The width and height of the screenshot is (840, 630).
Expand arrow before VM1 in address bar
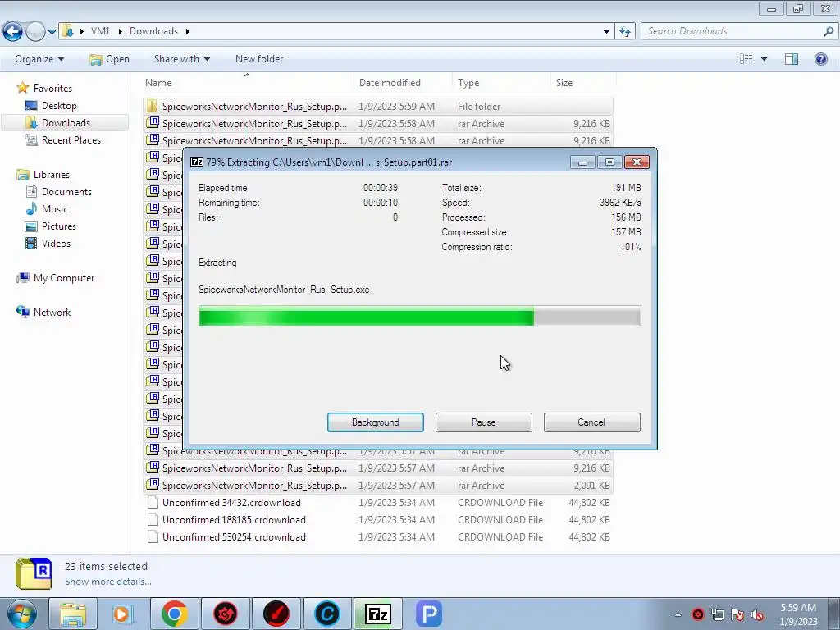[81, 31]
